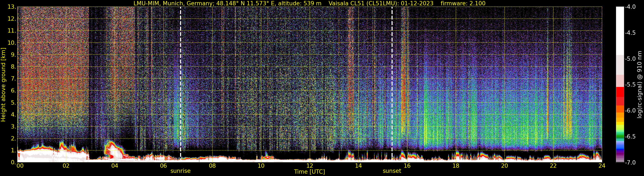The image size is (644, 176).
Task: Click the "13." height axis tick label
Action: [12, 7]
